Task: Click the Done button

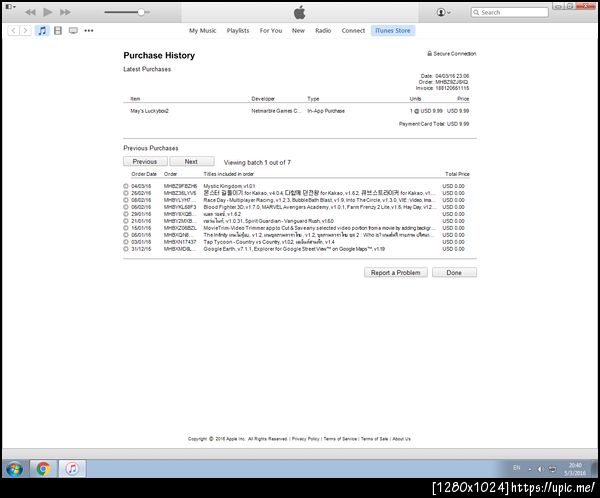Action: point(454,273)
